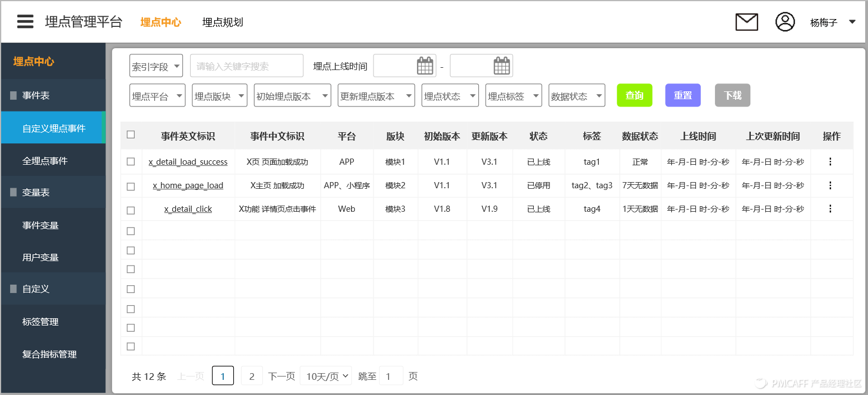Select 用户变量 in sidebar

coord(53,257)
